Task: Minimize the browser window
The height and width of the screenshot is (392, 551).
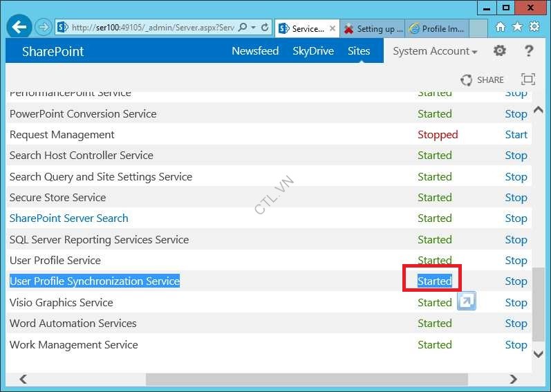Action: click(x=487, y=8)
